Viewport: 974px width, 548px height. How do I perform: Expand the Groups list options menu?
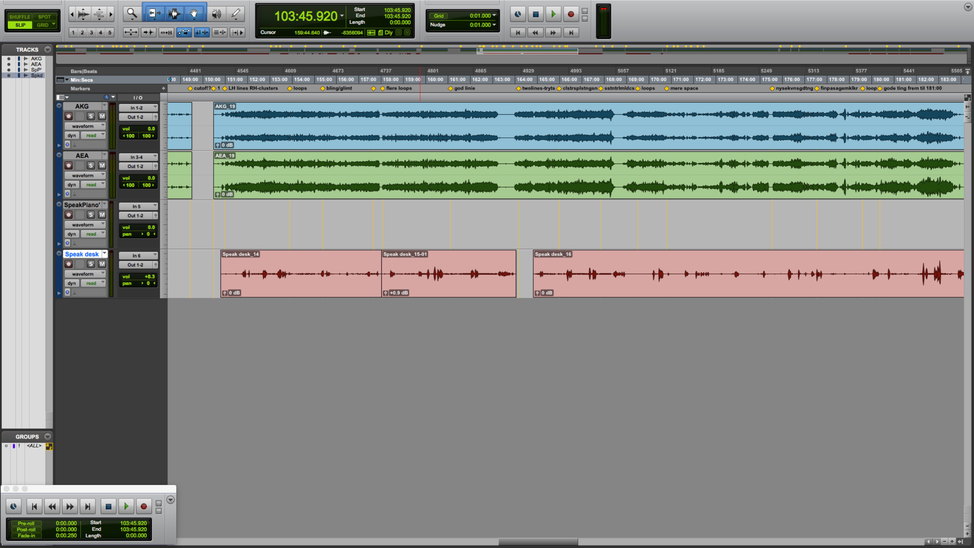pos(47,437)
